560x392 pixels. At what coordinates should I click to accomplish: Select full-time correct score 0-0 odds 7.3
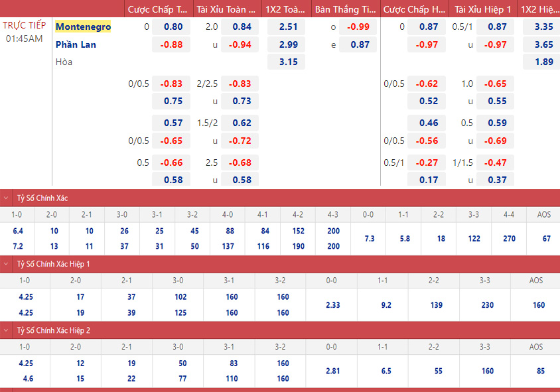370,239
